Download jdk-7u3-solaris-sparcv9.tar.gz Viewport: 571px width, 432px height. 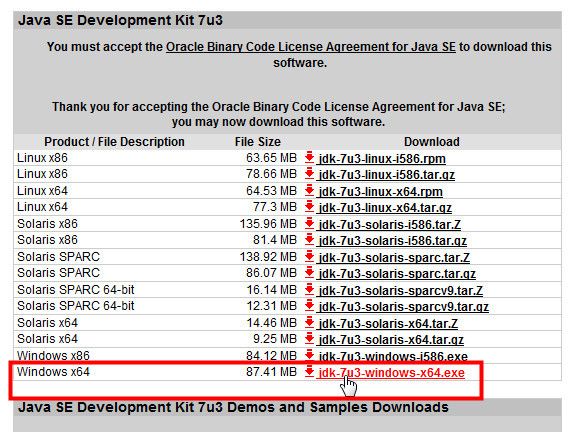(403, 307)
